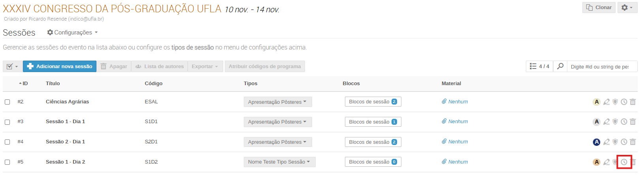Focus the session search input field
Viewport: 644px width, 181px height.
pyautogui.click(x=601, y=67)
